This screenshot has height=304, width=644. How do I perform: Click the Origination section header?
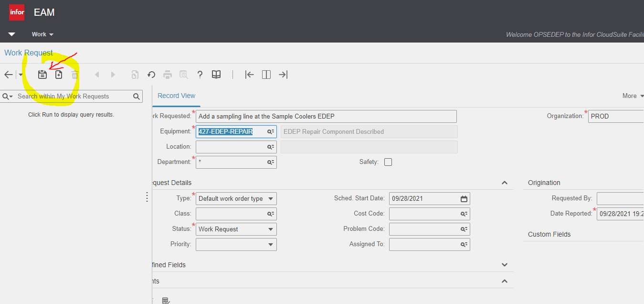tap(544, 183)
